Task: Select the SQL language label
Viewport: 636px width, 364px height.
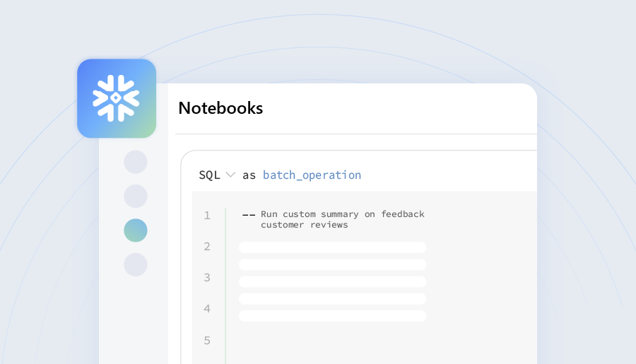Action: point(209,175)
